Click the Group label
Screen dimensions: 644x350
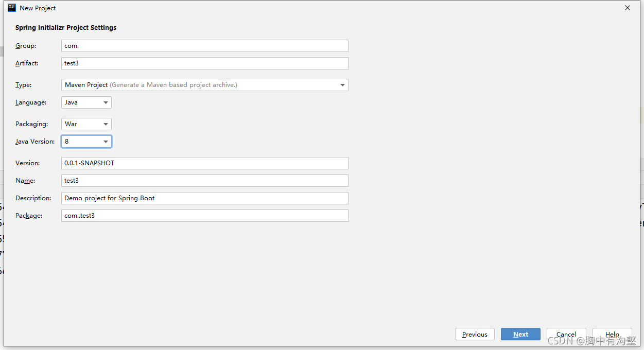[x=25, y=45]
